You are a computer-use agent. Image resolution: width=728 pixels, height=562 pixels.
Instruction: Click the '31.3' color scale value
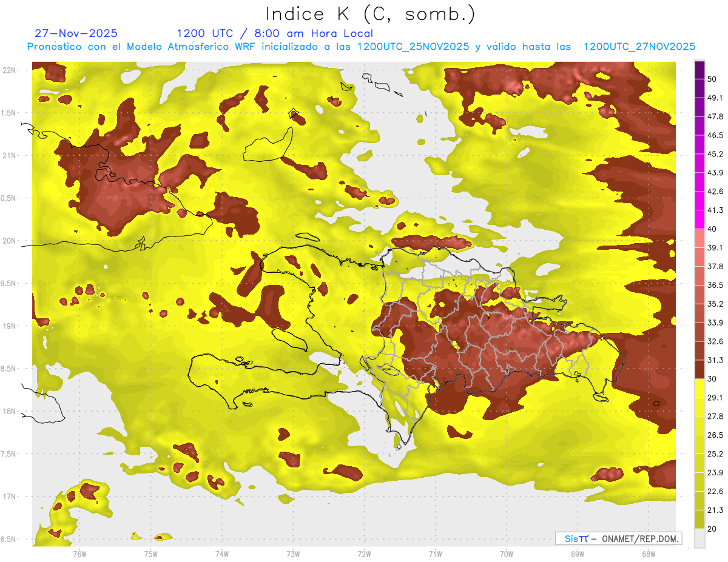715,361
